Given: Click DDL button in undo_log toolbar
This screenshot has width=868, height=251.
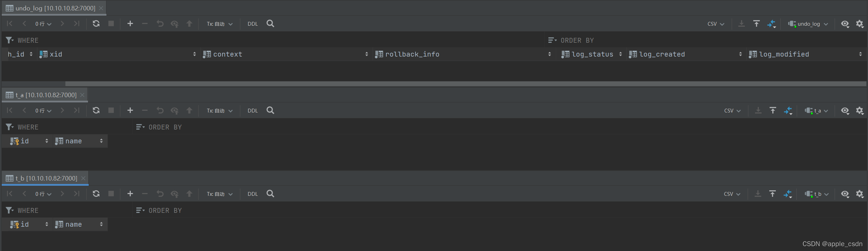Looking at the screenshot, I should pyautogui.click(x=253, y=24).
